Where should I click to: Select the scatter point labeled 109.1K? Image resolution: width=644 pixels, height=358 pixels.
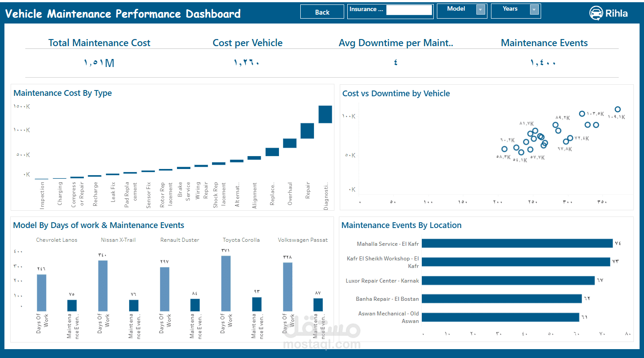pos(617,110)
